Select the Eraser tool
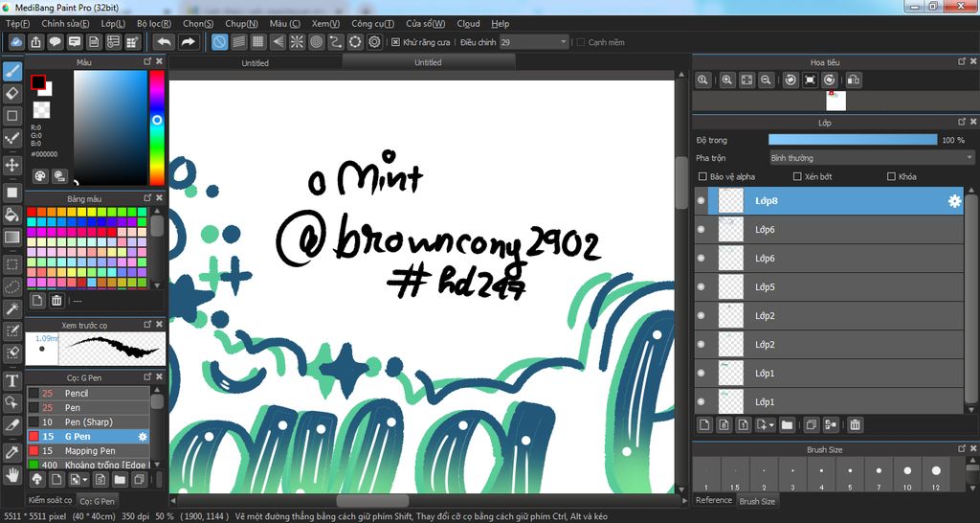The width and height of the screenshot is (980, 523). pyautogui.click(x=11, y=94)
